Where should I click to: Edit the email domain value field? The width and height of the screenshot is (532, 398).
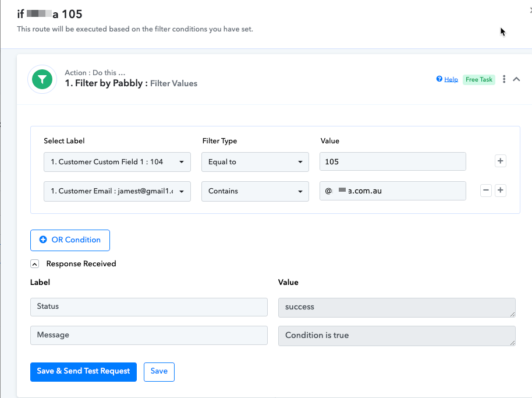(392, 191)
